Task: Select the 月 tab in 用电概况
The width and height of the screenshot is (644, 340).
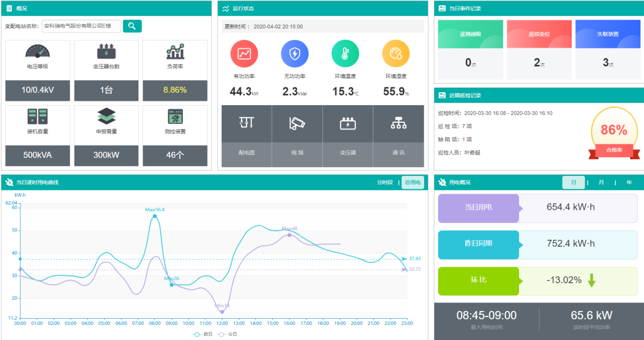Action: coord(601,182)
